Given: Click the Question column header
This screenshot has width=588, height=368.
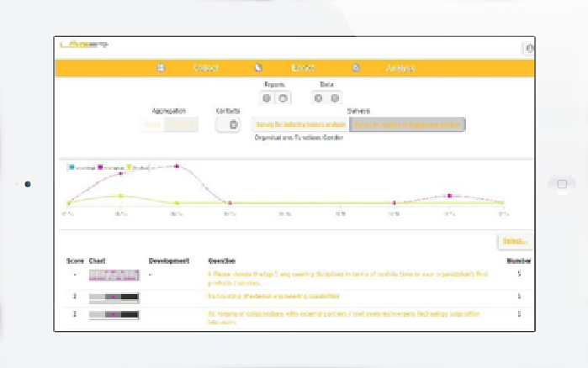Looking at the screenshot, I should 221,261.
